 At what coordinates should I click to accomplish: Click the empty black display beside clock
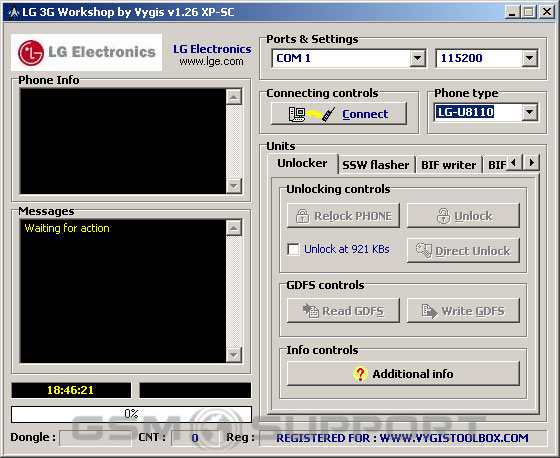tap(195, 390)
